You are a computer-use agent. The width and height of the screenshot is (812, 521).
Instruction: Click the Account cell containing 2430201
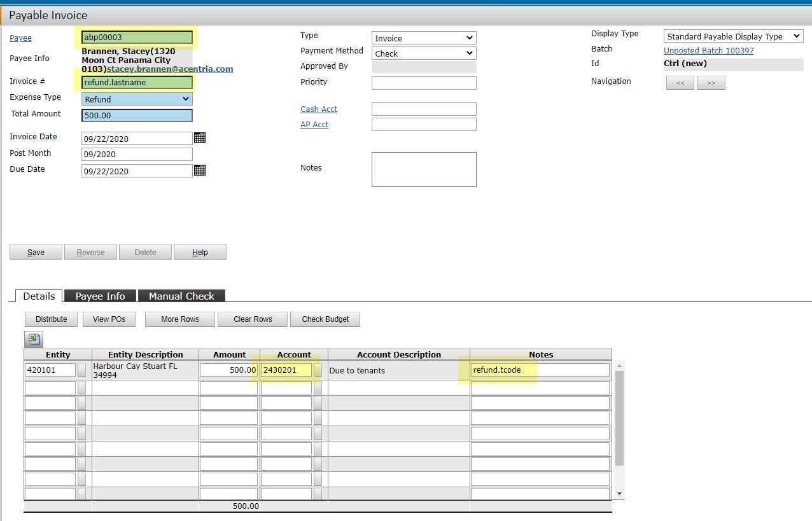coord(286,370)
